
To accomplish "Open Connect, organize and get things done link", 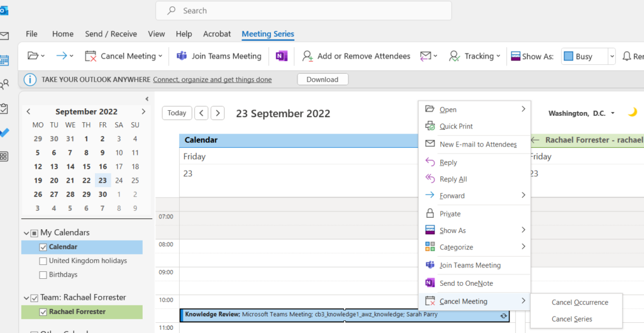I will tap(213, 80).
